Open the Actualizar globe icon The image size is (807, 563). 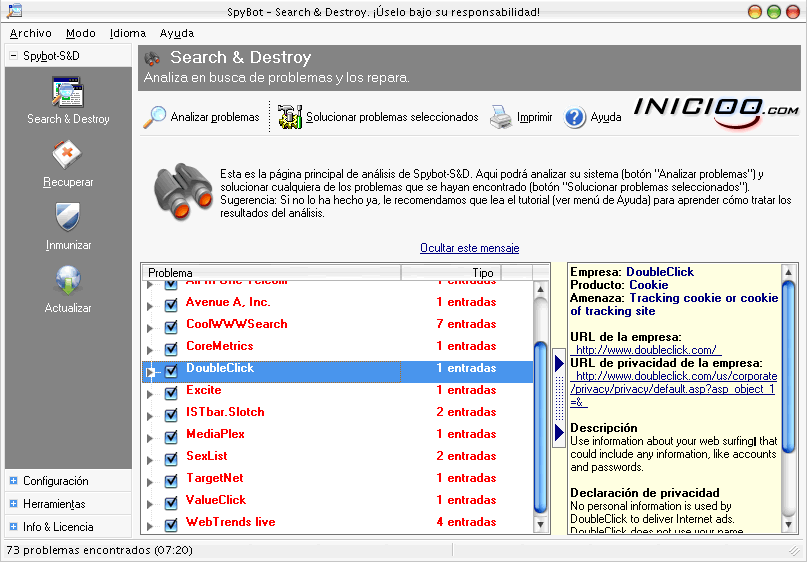(68, 280)
